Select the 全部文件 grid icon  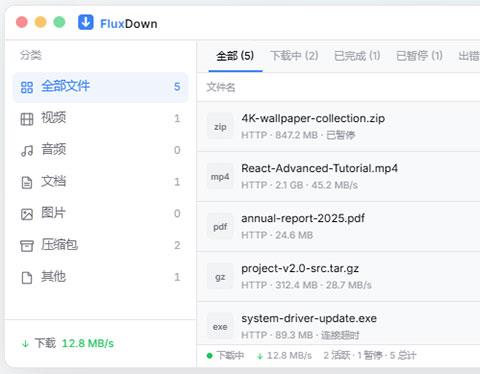(x=27, y=87)
